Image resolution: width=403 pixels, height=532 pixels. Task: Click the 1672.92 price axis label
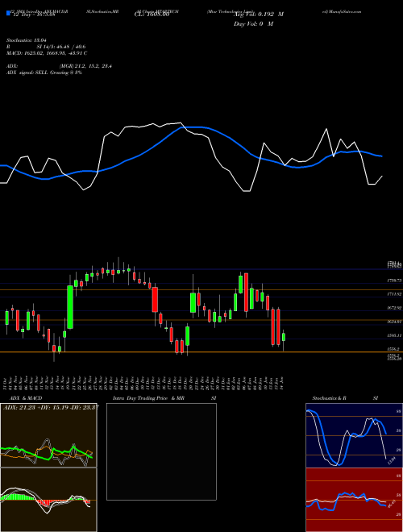tap(394, 308)
